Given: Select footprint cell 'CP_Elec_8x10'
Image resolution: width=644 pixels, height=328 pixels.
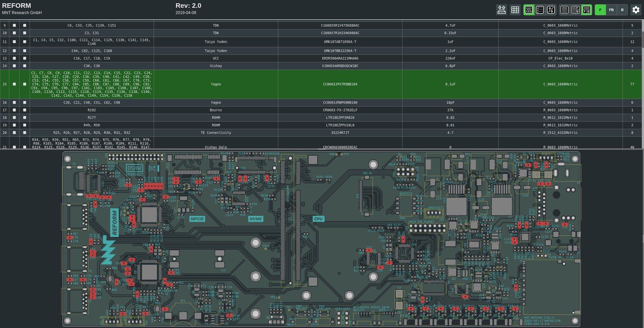Looking at the screenshot, I should pyautogui.click(x=560, y=58).
